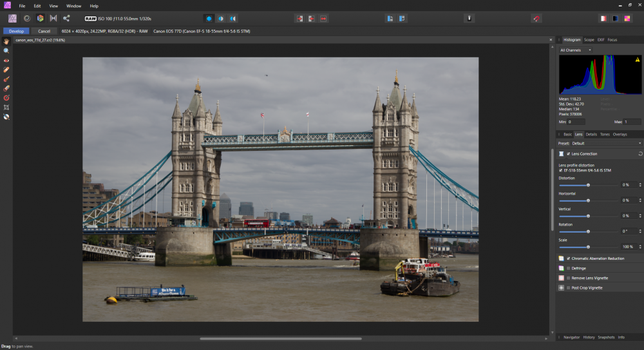The image size is (644, 350).
Task: Open the Details tab
Action: [x=591, y=134]
